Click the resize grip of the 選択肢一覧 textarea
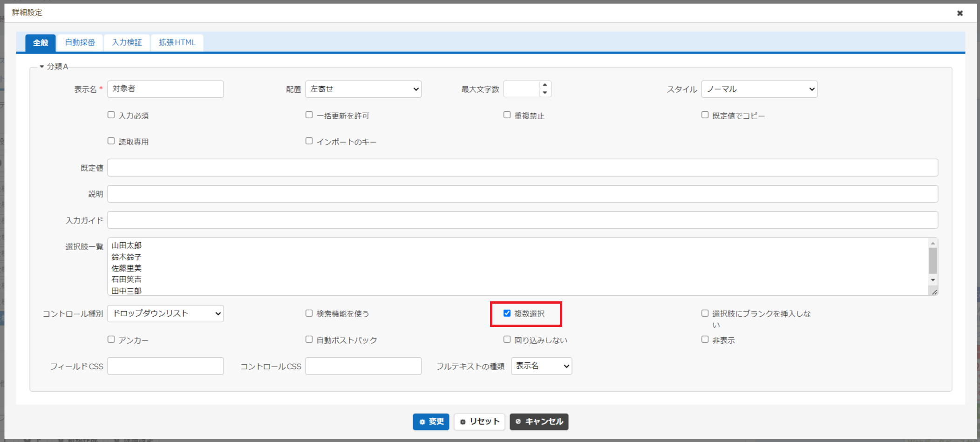 pos(934,292)
